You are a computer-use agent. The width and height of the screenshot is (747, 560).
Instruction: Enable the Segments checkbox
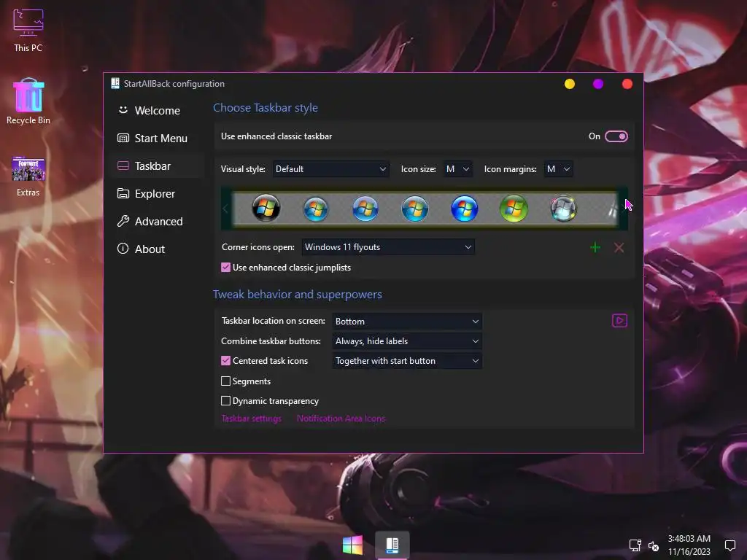click(226, 381)
